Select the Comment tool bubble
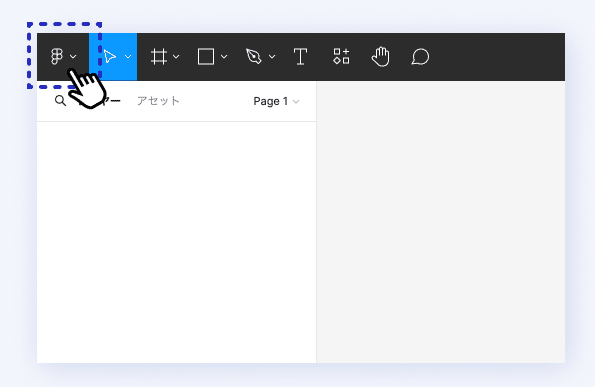The height and width of the screenshot is (387, 595). click(420, 57)
